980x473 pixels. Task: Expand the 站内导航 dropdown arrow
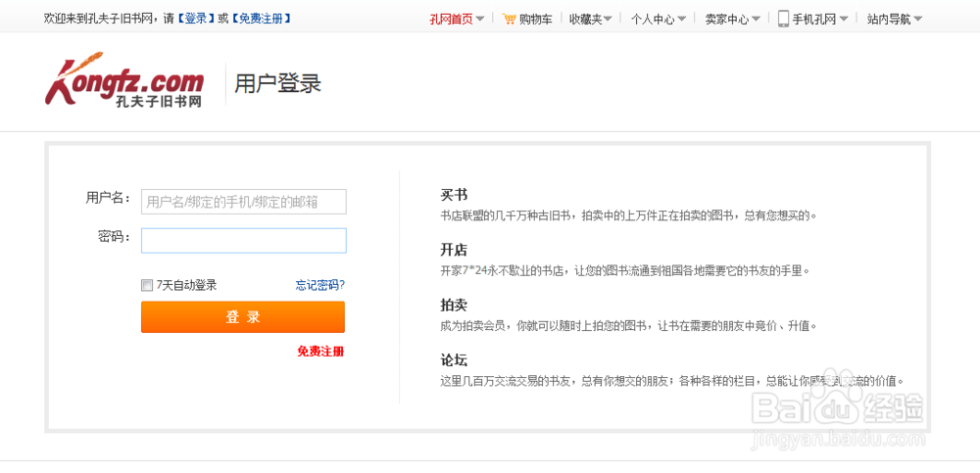[x=917, y=19]
